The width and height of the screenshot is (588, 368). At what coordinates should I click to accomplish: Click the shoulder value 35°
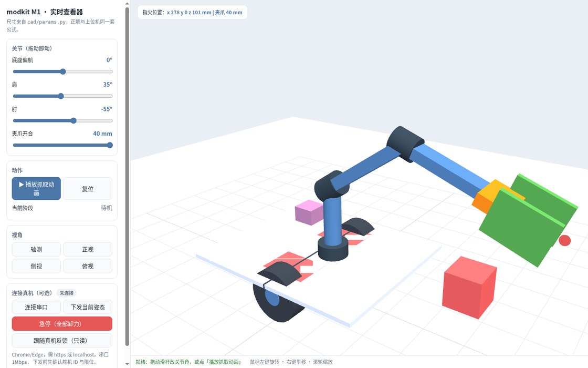point(108,85)
